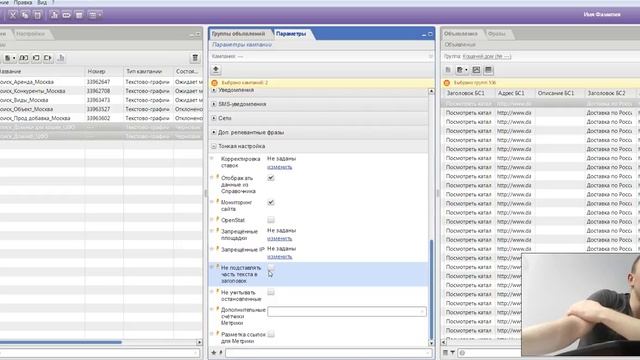The width and height of the screenshot is (640, 360).
Task: Click the orange warning icon beside selected groups count
Action: [x=447, y=83]
